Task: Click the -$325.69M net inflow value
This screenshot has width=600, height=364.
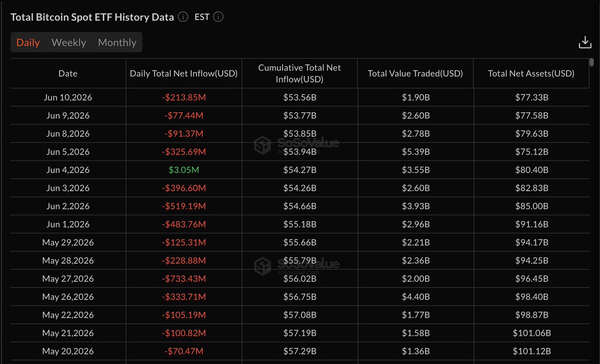Action: click(x=183, y=151)
